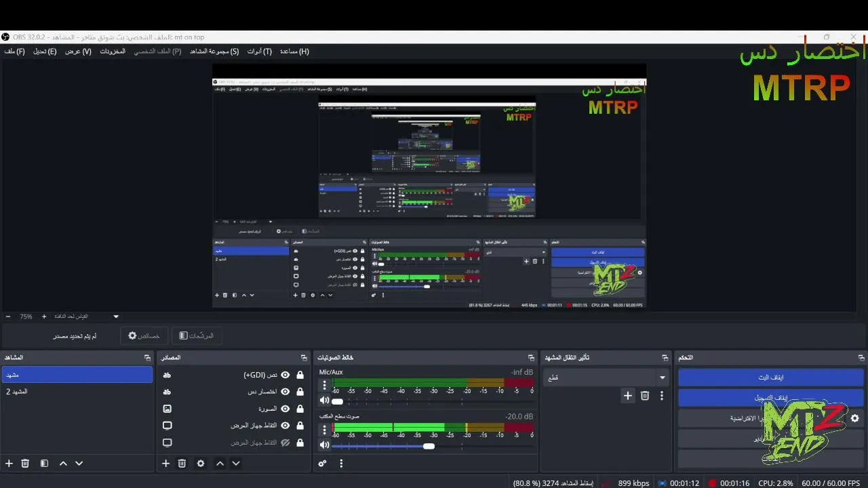Mute the Mic/Aux audio channel
868x488 pixels.
click(x=324, y=401)
